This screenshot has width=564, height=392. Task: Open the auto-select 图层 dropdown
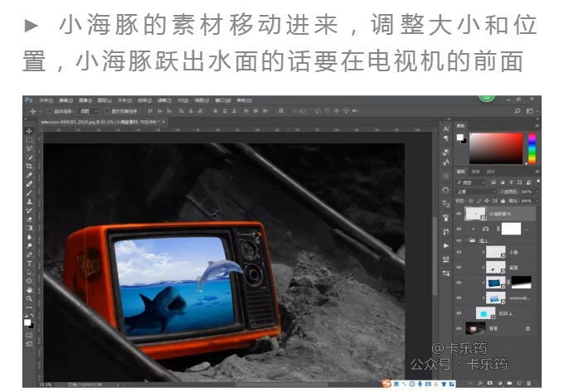(89, 111)
